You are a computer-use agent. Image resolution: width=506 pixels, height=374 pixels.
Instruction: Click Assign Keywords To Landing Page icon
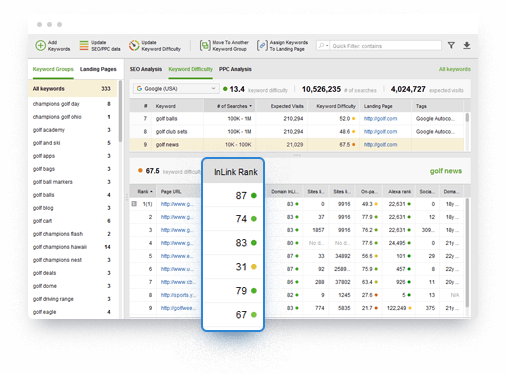coord(262,45)
